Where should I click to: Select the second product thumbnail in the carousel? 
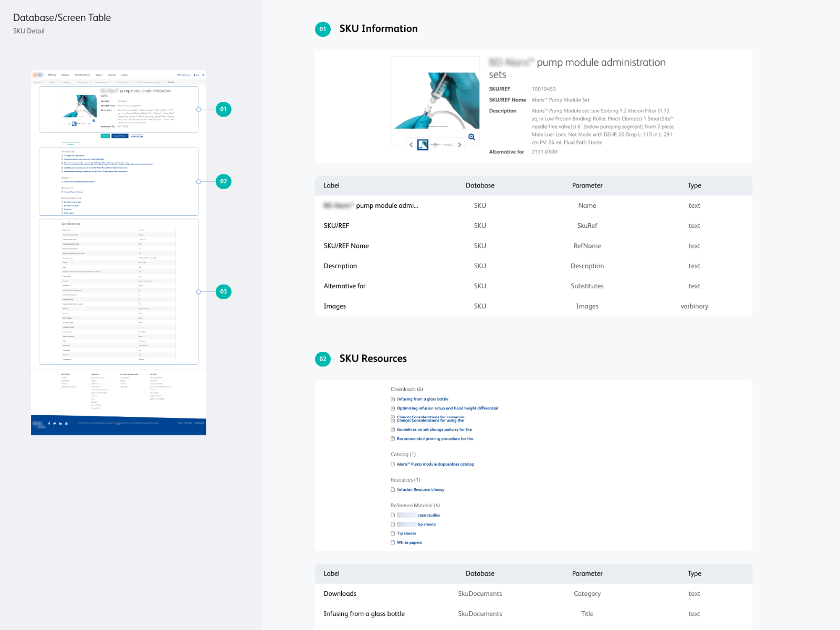tap(436, 145)
